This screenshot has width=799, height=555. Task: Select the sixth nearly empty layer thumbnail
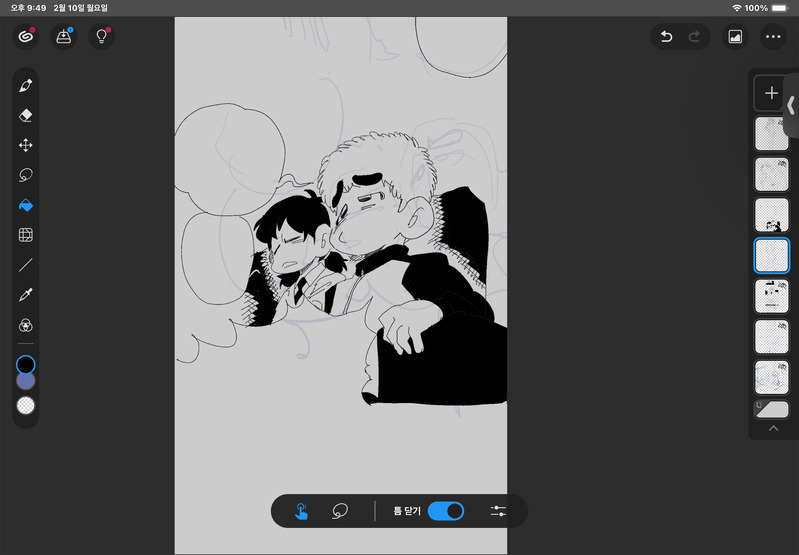pos(771,336)
